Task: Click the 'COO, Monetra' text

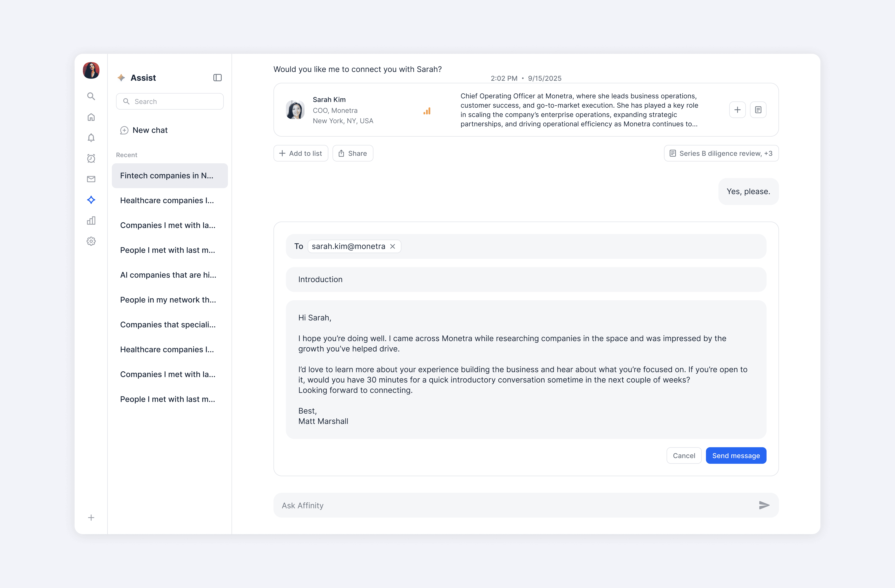Action: tap(335, 110)
